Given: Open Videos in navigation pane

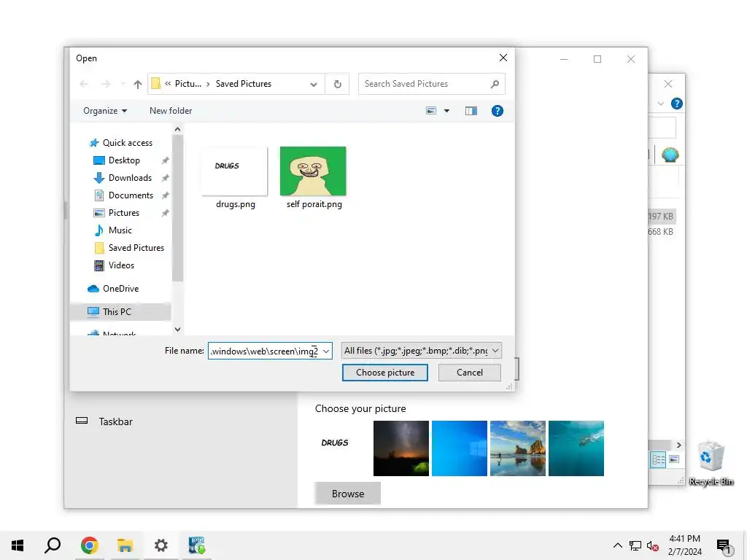Looking at the screenshot, I should click(121, 265).
